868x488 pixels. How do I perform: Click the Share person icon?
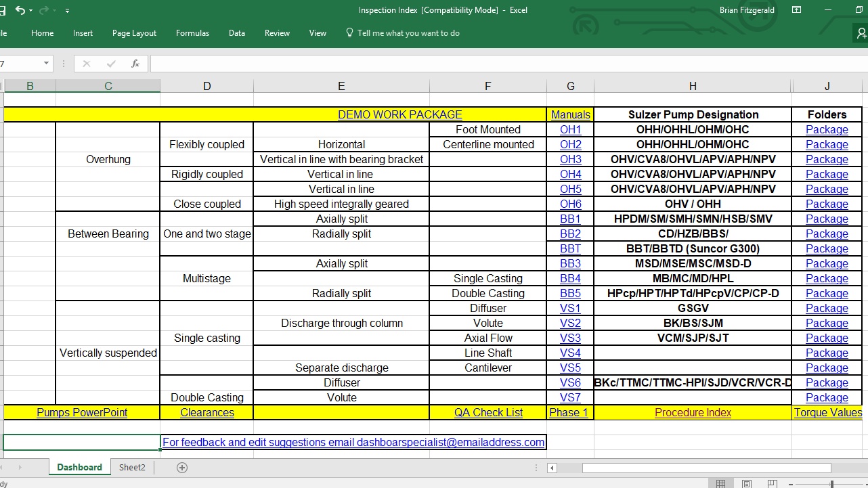point(861,33)
